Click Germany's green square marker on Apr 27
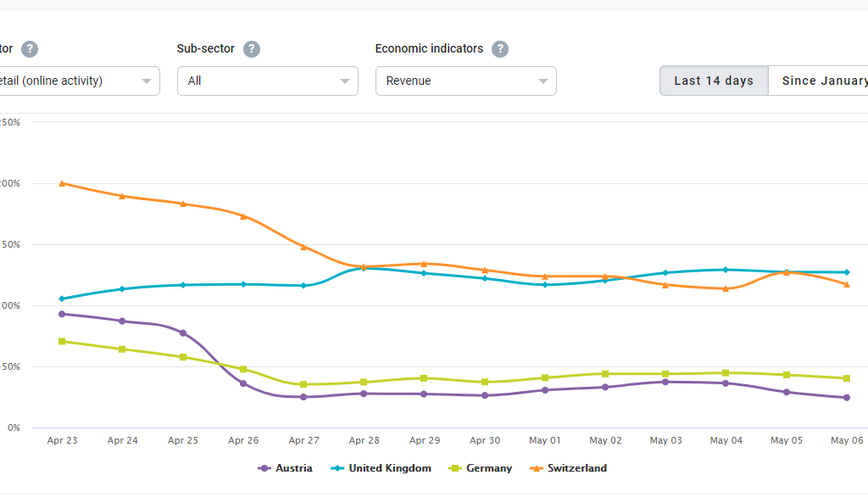This screenshot has width=868, height=503. (303, 384)
